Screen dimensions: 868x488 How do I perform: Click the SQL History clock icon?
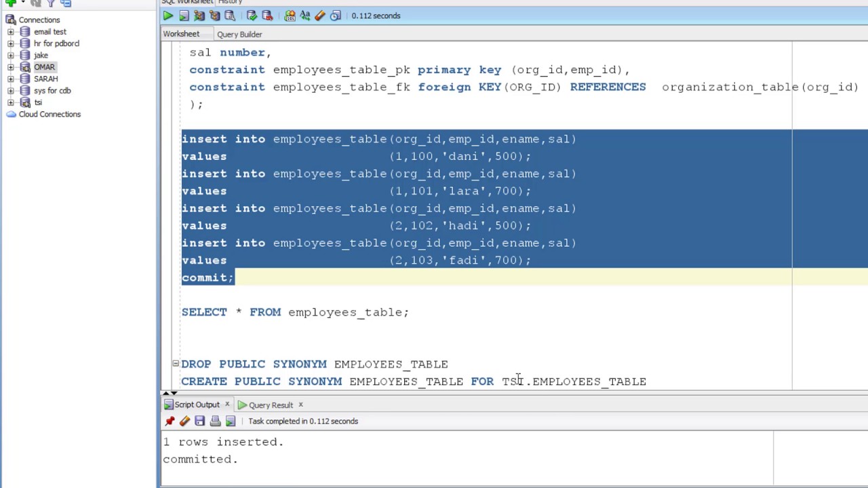(336, 16)
